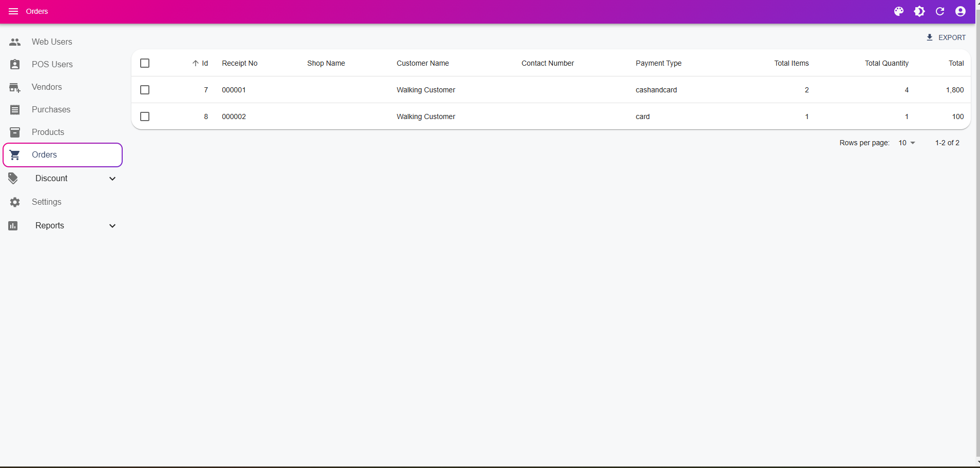Click the Reports bar chart icon
This screenshot has width=980, height=468.
point(13,226)
